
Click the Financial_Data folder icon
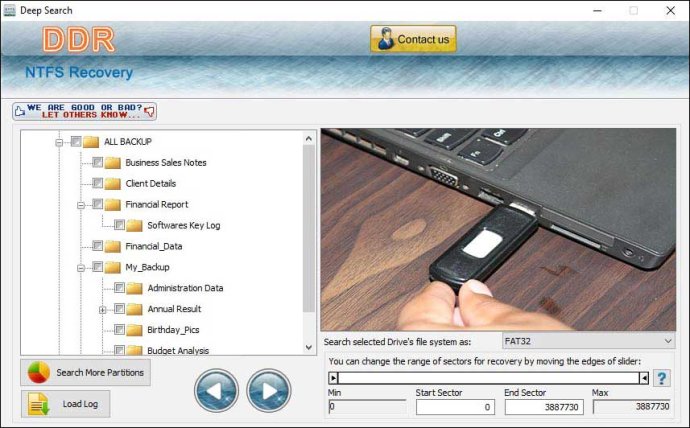[x=113, y=246]
